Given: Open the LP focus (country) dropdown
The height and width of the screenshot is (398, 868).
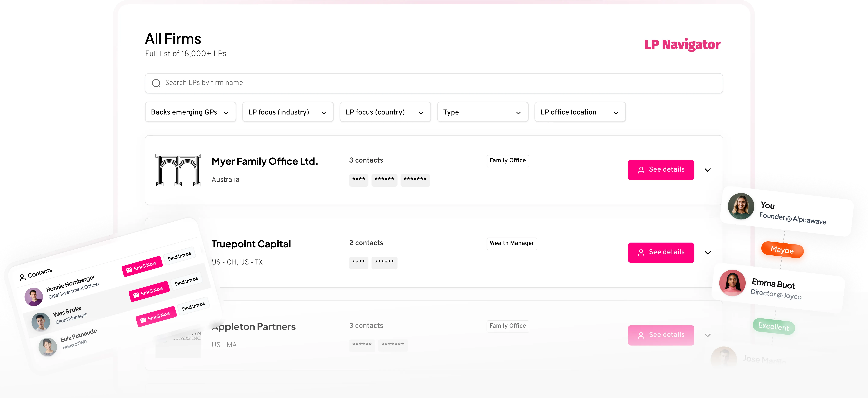Looking at the screenshot, I should pos(385,112).
